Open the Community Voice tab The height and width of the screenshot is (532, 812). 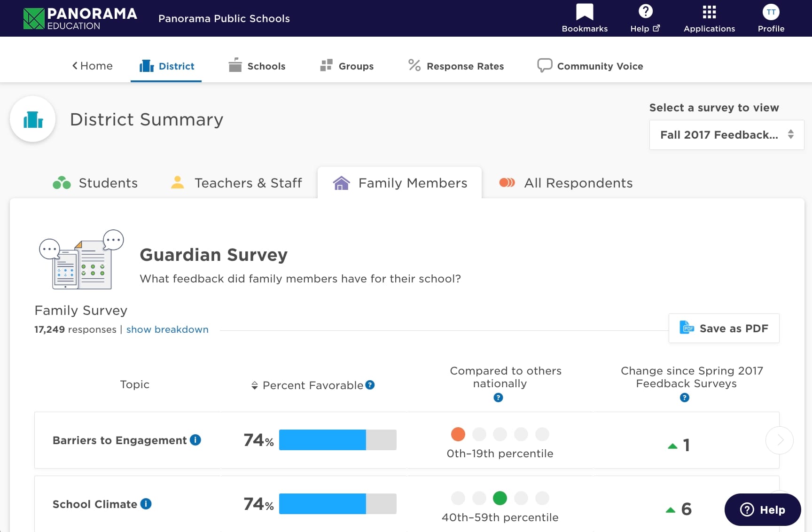(590, 66)
